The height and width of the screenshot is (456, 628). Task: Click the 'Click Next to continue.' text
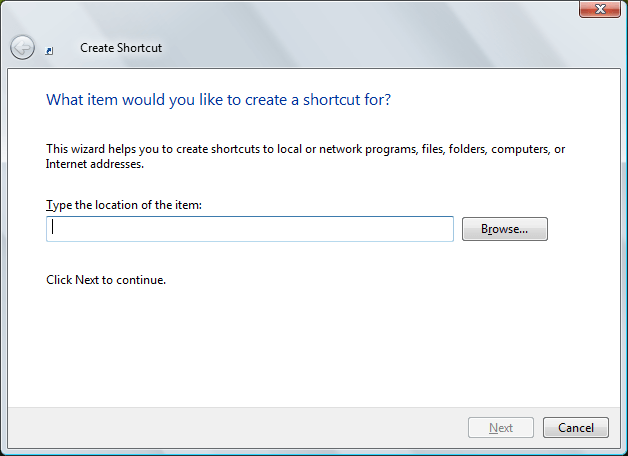tap(106, 280)
